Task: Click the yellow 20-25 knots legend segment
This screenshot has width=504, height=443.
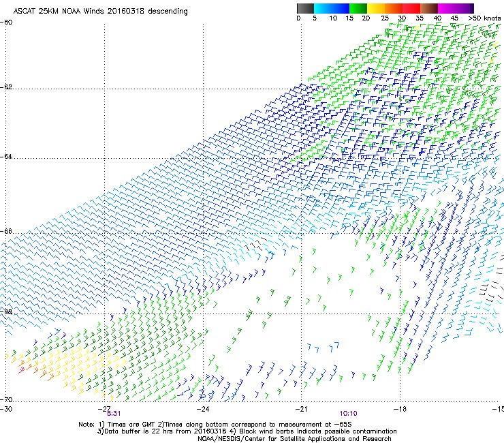Action: point(376,8)
